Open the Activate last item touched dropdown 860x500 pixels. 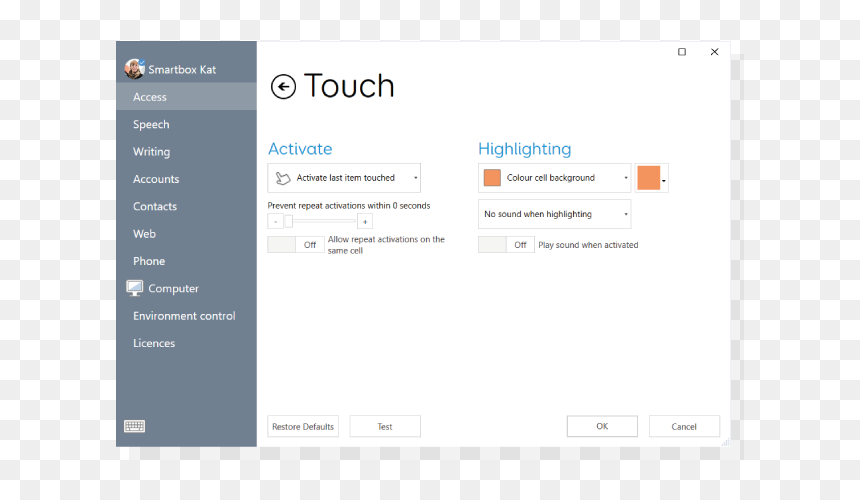344,178
